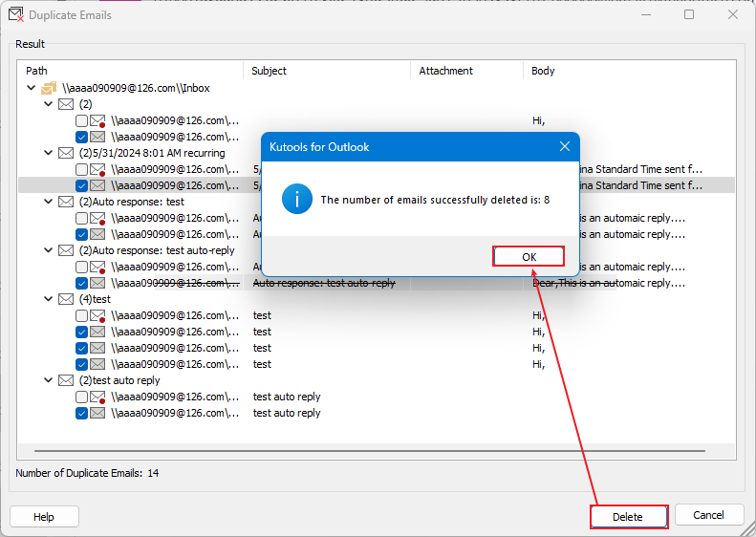Click OK in the Kutools dialog

tap(529, 256)
